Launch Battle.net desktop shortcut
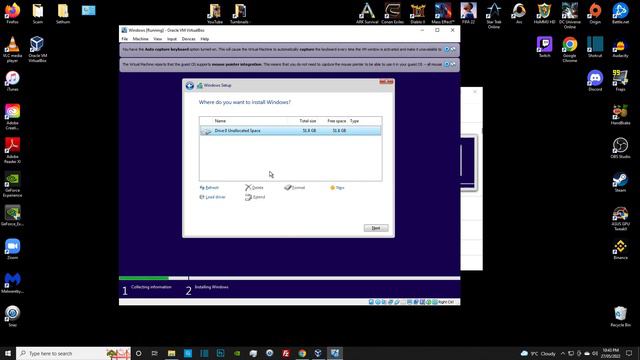The image size is (640, 360). 620,13
